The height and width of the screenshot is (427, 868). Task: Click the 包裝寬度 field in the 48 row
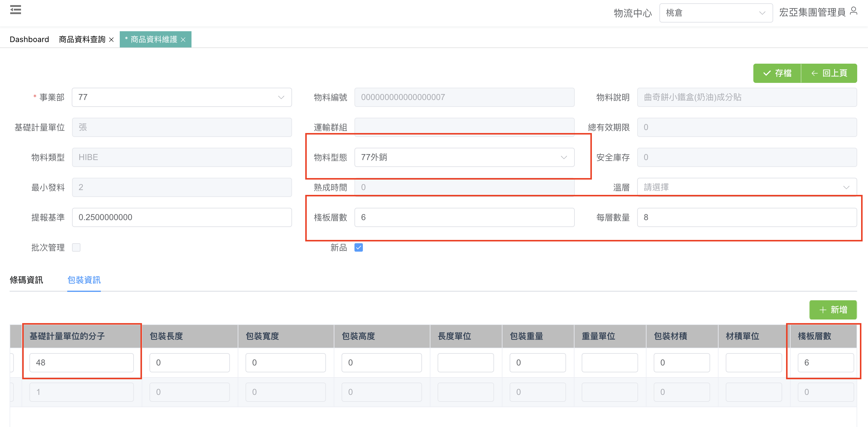click(x=285, y=363)
